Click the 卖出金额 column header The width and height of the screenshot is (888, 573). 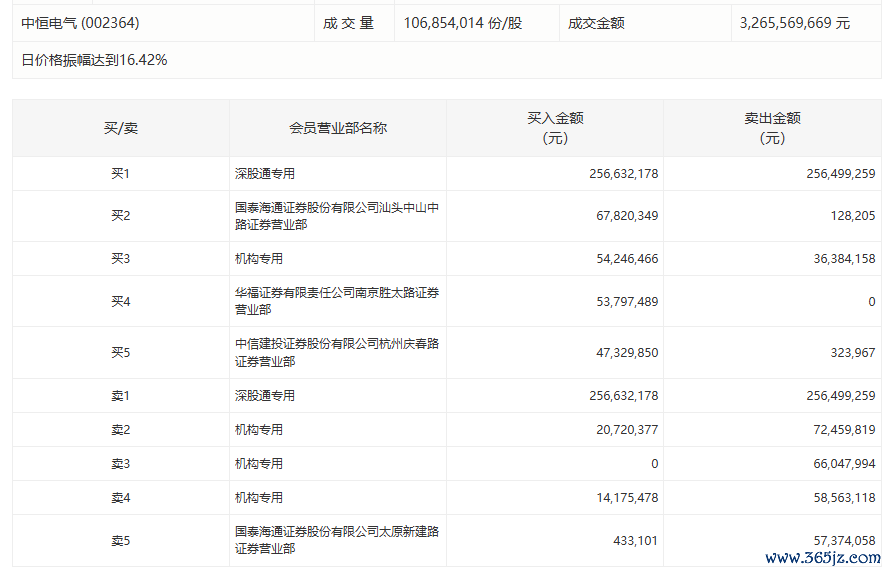(772, 128)
